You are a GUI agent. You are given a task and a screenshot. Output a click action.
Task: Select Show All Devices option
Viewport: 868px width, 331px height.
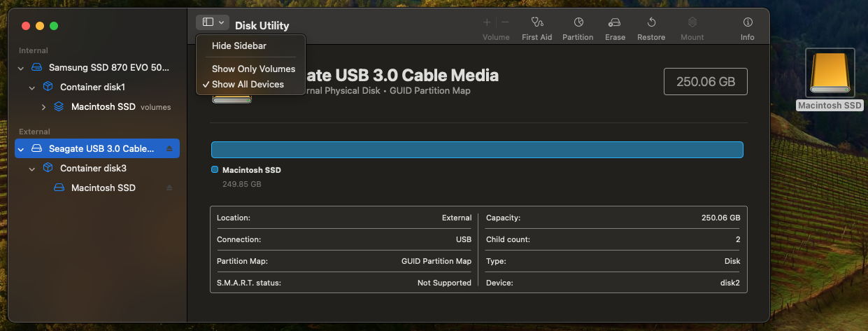248,85
